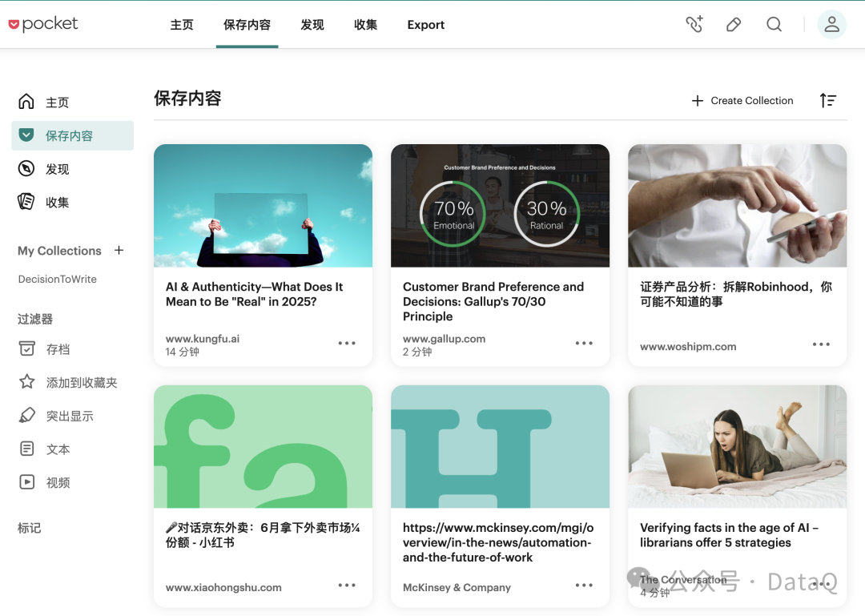Open more options for xiaohongshu.com article
This screenshot has width=865, height=616.
[347, 585]
